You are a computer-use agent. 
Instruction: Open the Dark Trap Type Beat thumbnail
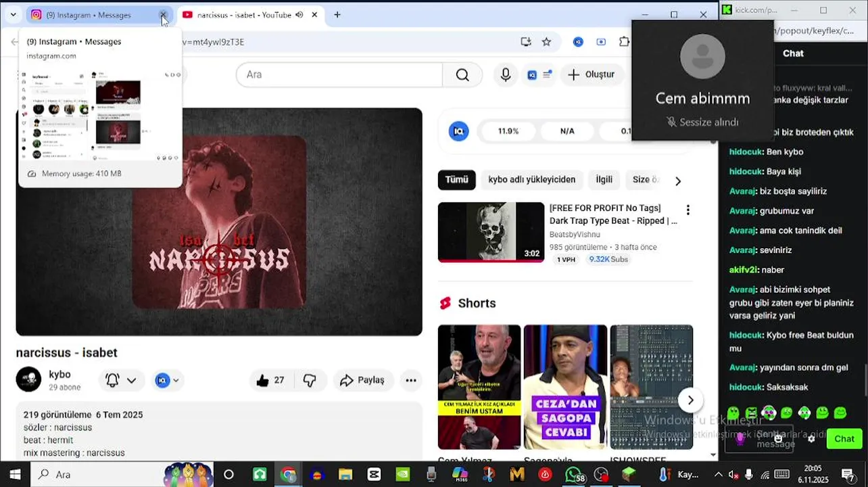coord(491,232)
